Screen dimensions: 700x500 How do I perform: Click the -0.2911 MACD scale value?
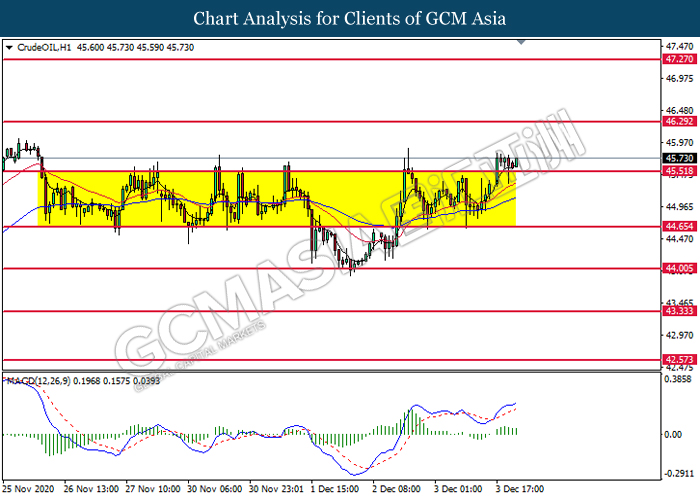(x=678, y=474)
